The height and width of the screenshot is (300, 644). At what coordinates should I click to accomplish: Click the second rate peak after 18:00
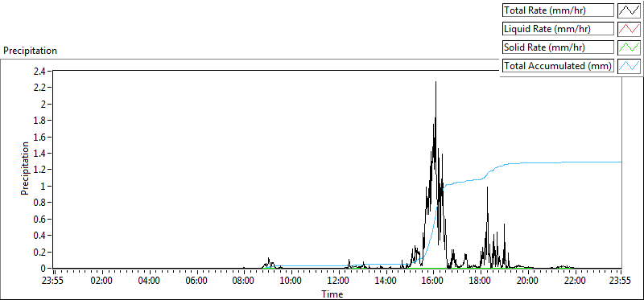point(488,187)
